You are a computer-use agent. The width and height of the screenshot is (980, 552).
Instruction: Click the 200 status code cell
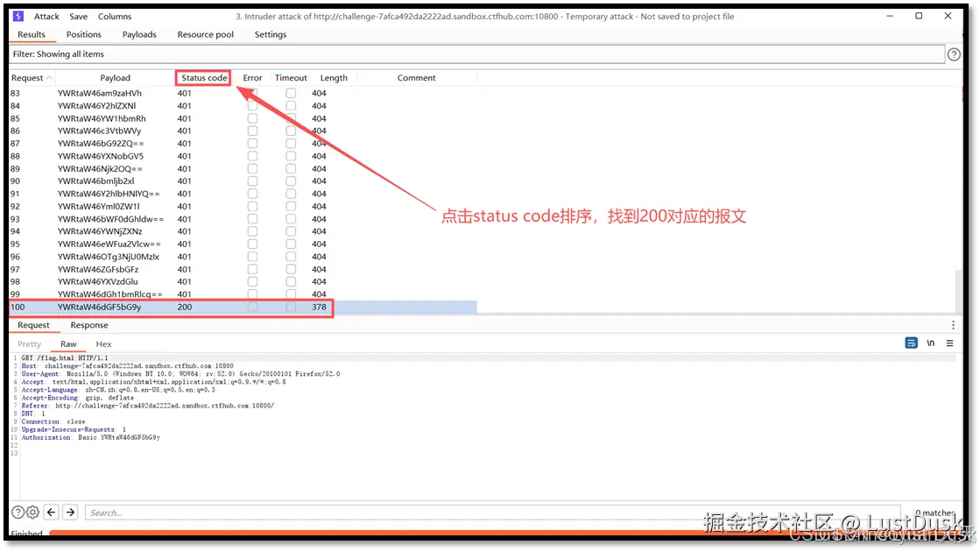185,307
